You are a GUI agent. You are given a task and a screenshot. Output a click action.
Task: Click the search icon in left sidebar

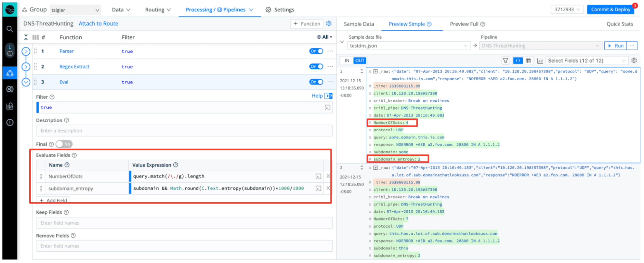(10, 29)
